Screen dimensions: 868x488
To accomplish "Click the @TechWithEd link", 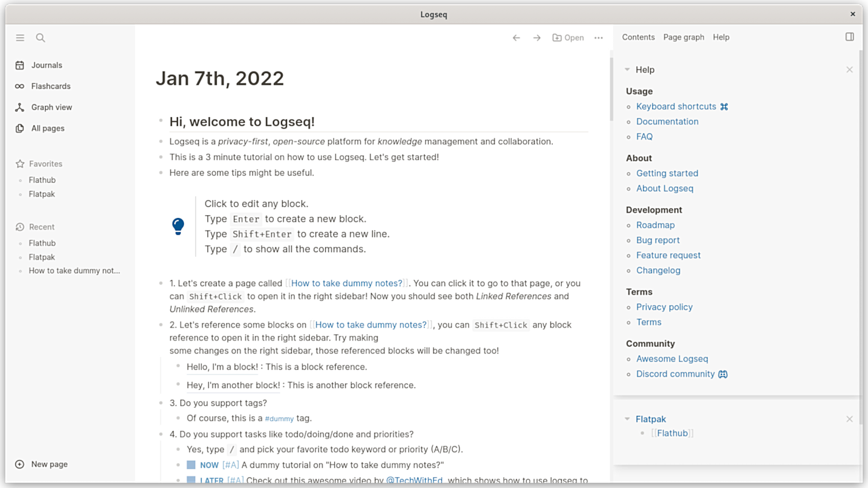I will tap(414, 480).
